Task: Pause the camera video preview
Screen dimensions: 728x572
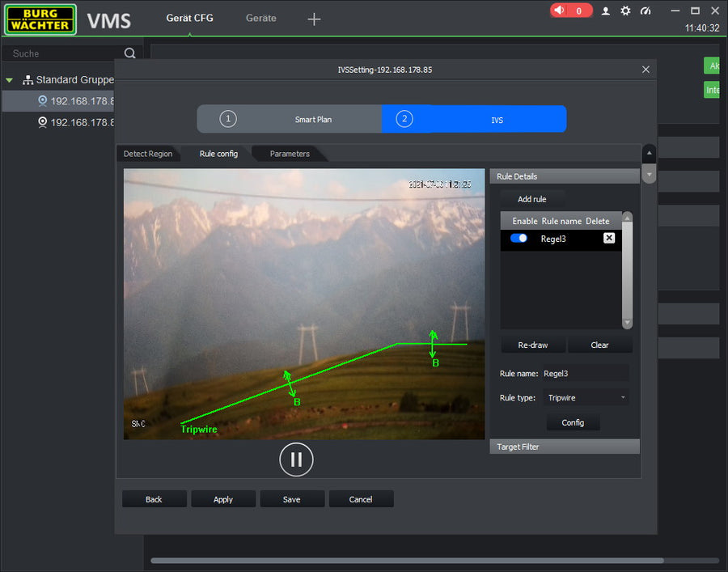Action: (296, 460)
